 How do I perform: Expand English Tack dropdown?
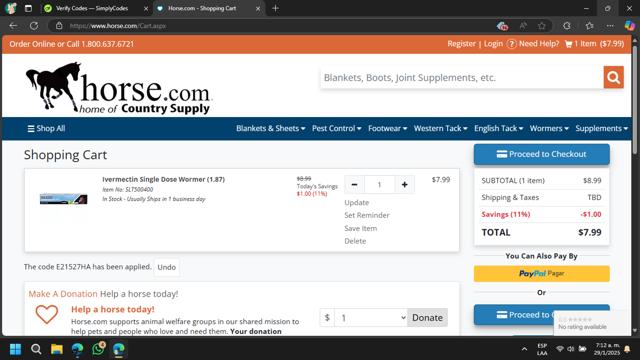point(498,129)
